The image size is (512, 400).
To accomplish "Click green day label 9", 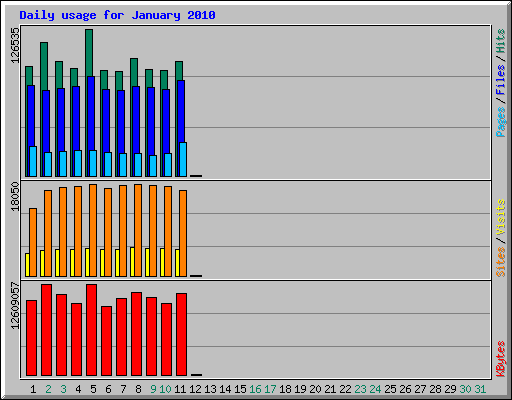I will (153, 389).
